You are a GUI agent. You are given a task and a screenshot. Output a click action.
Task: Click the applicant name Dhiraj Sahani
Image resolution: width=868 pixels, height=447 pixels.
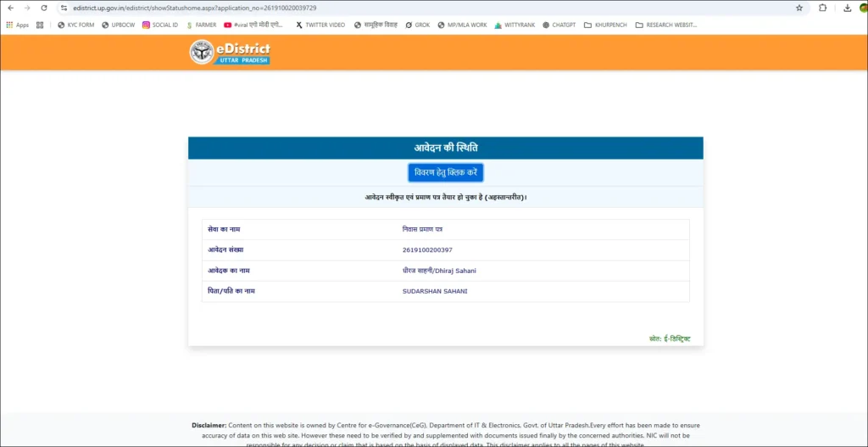pos(440,271)
